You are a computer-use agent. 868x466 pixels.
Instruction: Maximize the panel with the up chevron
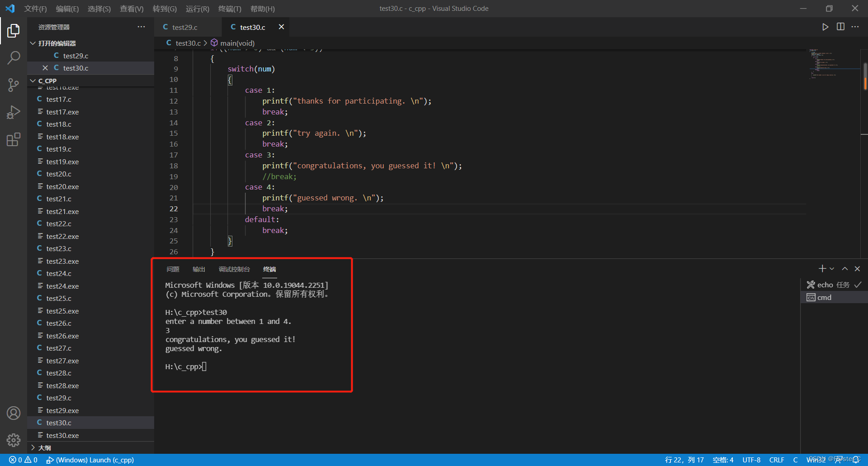pyautogui.click(x=844, y=269)
